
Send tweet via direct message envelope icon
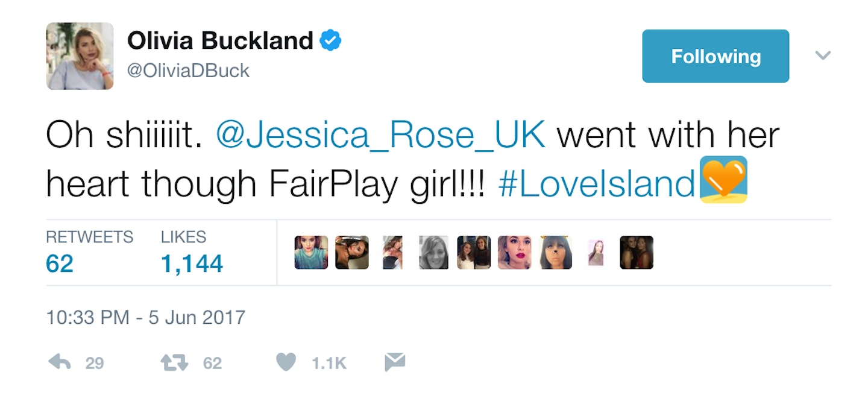point(395,362)
